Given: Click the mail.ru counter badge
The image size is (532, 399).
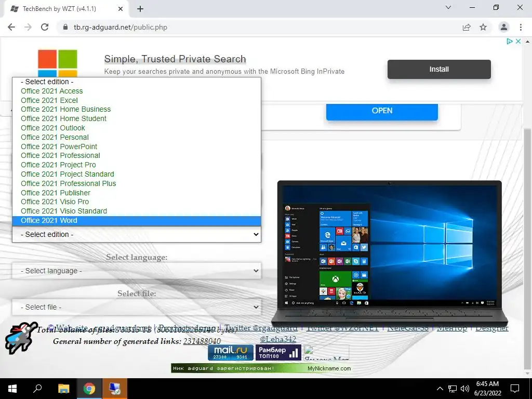Looking at the screenshot, I should click(231, 353).
